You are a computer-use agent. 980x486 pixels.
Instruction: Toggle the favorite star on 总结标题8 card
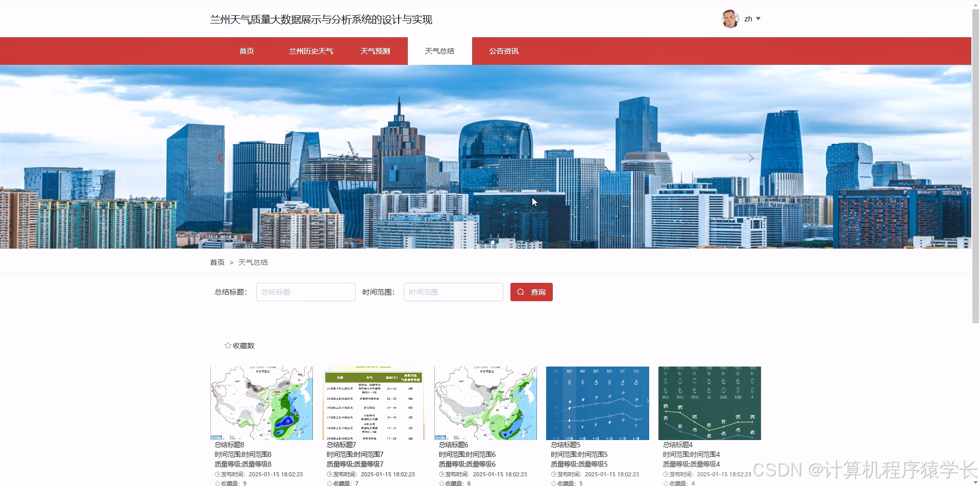pos(217,483)
